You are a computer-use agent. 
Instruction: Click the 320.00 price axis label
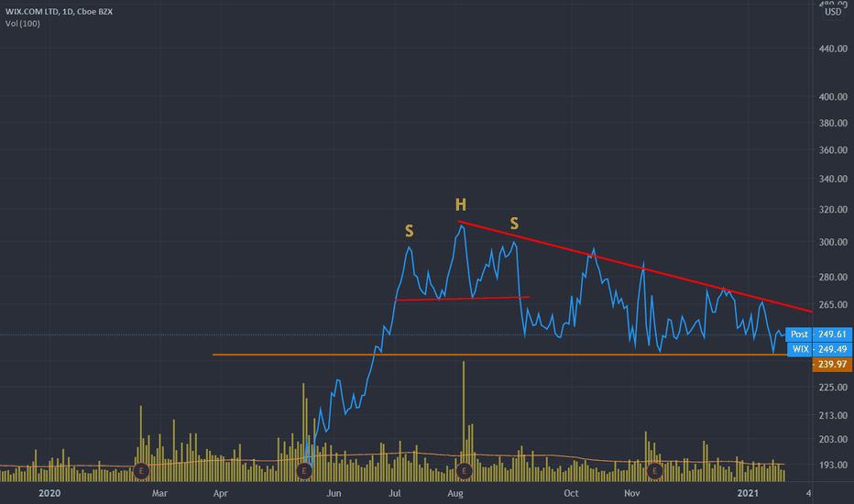[x=833, y=209]
